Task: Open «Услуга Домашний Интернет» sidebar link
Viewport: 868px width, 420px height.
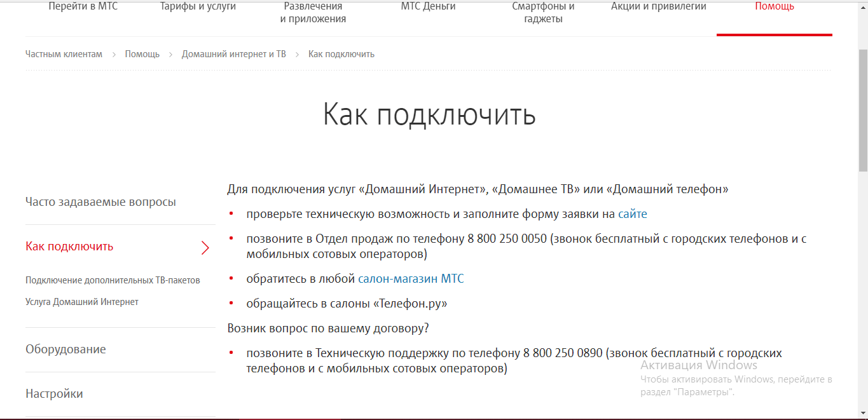Action: click(x=82, y=302)
